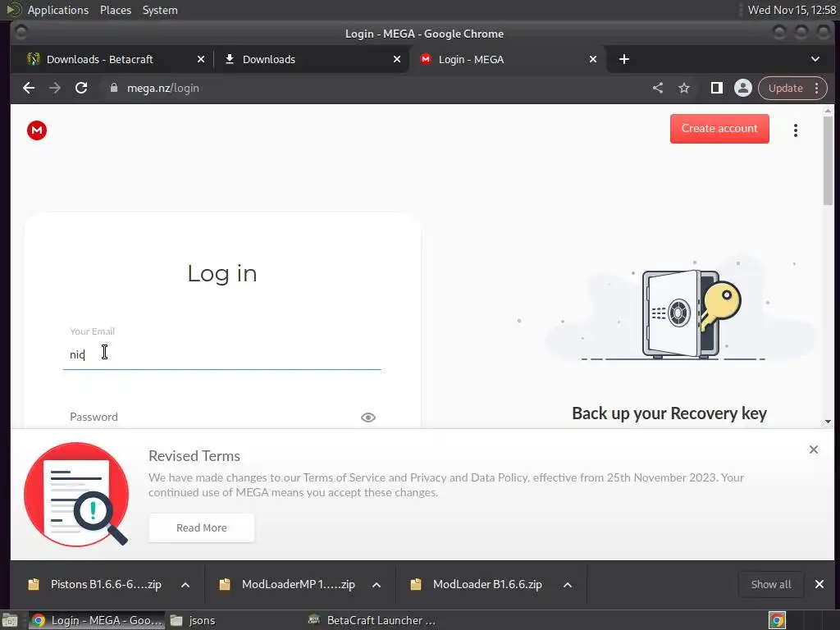Click the Your Email input field
Viewport: 840px width, 630px height.
(x=221, y=354)
